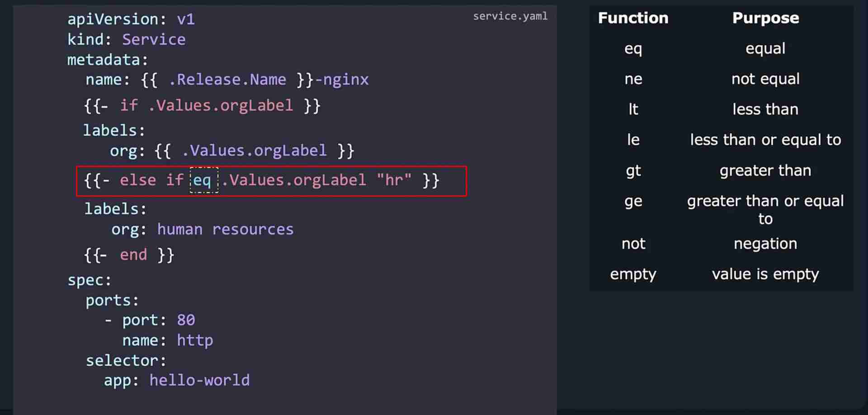Click the 'less than' purpose cell
Viewport: 868px width, 415px height.
tap(765, 109)
